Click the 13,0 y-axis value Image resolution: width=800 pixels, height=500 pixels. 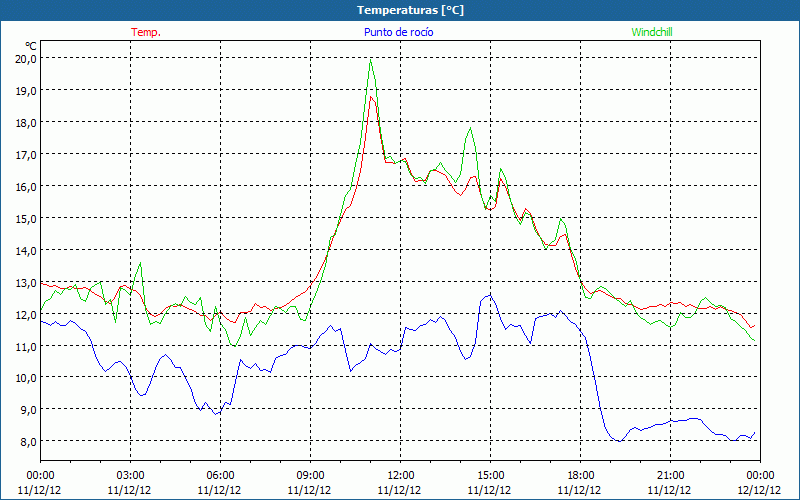pyautogui.click(x=27, y=282)
